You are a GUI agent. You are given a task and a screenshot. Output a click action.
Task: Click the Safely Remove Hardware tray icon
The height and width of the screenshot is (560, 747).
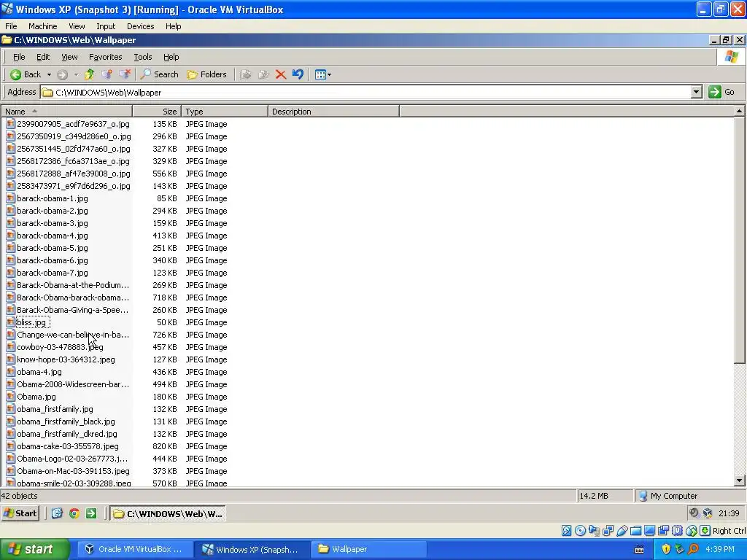coord(679,549)
